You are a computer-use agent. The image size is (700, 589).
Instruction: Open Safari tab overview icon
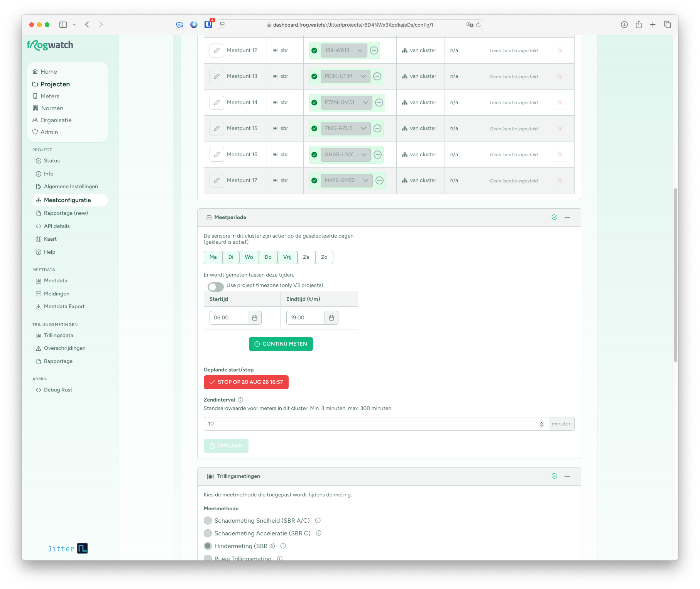[x=668, y=25]
